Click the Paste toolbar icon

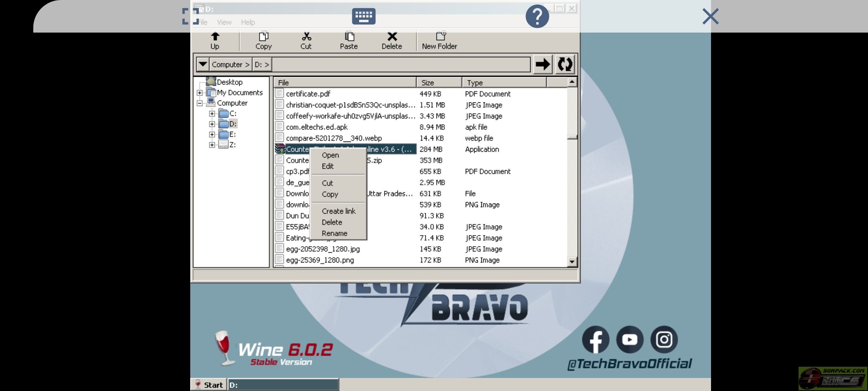click(349, 40)
